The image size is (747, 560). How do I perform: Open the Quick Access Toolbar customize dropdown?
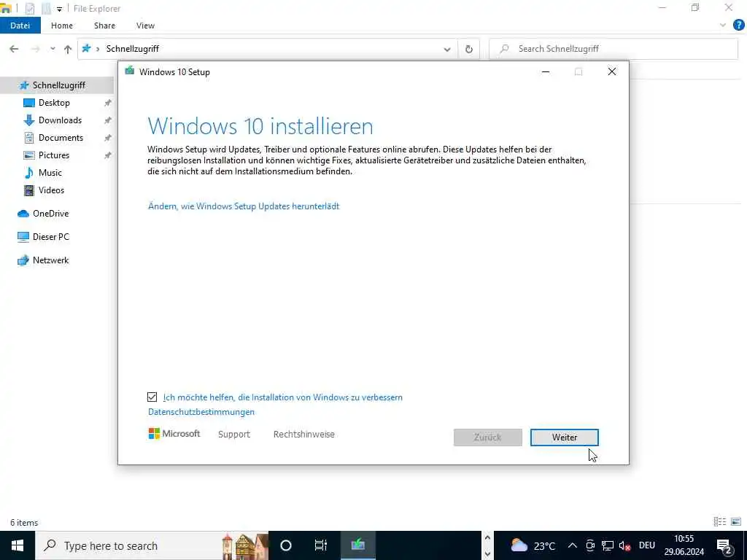pyautogui.click(x=60, y=9)
